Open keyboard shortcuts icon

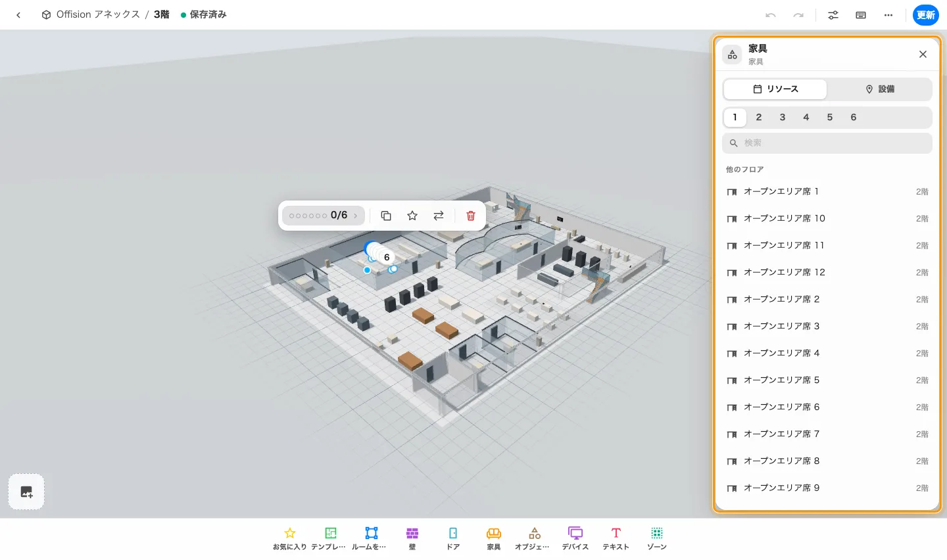pyautogui.click(x=861, y=15)
